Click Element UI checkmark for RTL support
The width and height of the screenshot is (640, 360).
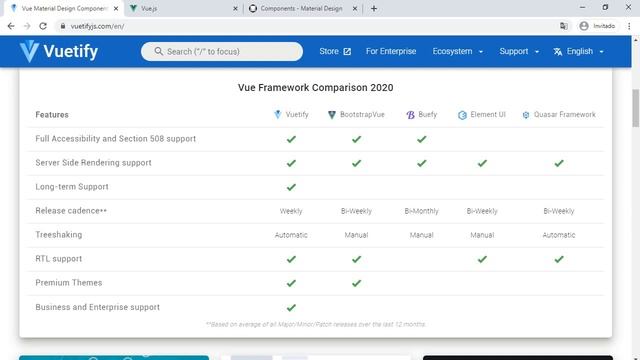pyautogui.click(x=482, y=259)
